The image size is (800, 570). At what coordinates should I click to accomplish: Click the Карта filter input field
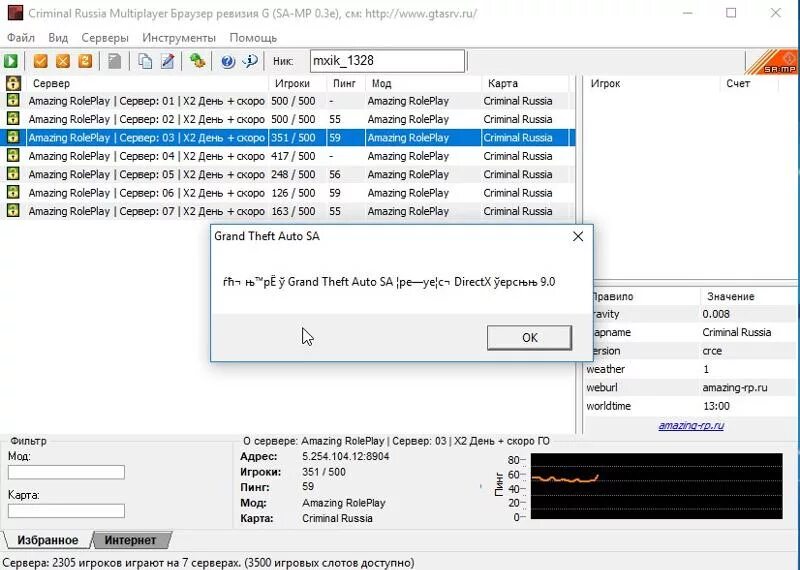[x=66, y=511]
